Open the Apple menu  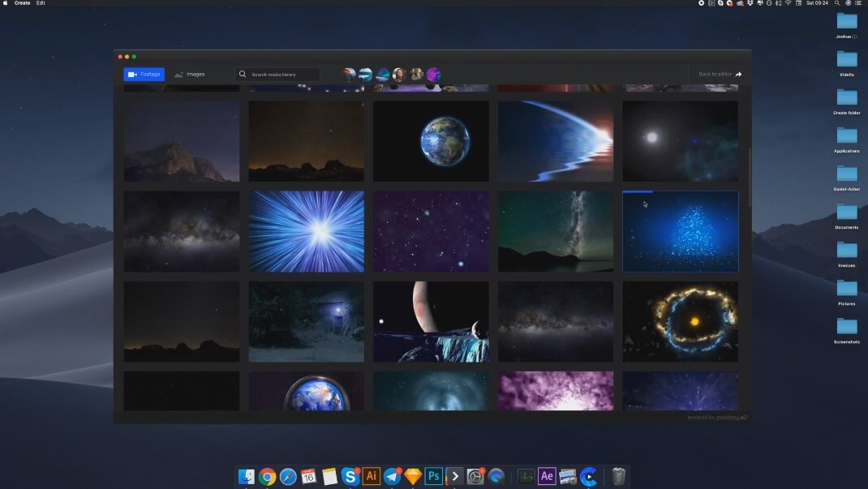point(5,3)
